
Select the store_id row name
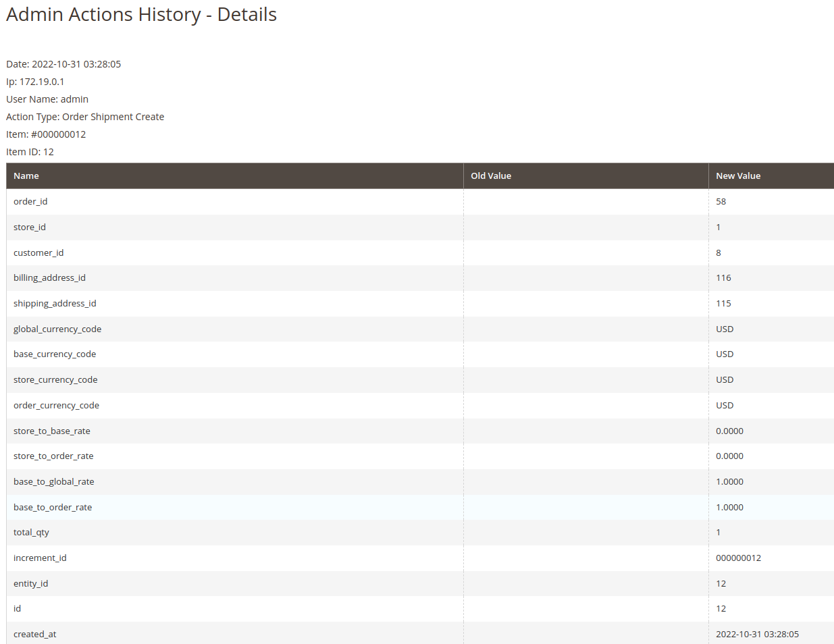pyautogui.click(x=30, y=227)
